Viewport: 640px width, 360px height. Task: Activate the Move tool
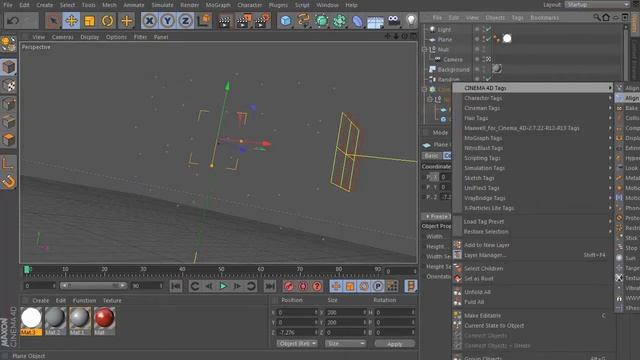point(71,20)
